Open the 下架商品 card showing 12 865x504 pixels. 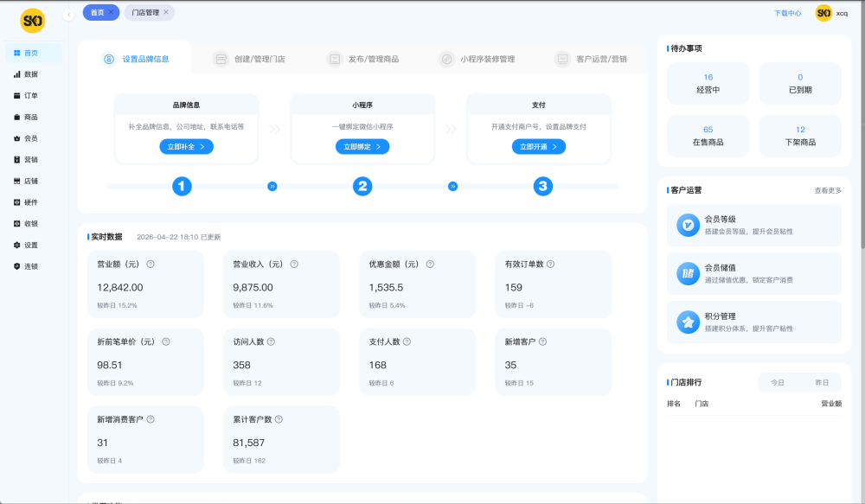click(800, 136)
